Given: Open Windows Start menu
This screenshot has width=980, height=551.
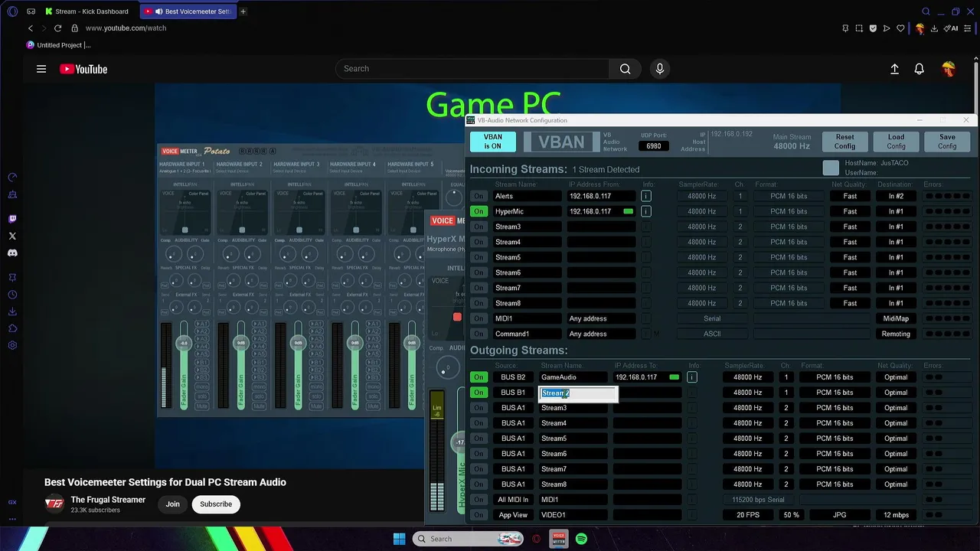Looking at the screenshot, I should point(399,539).
